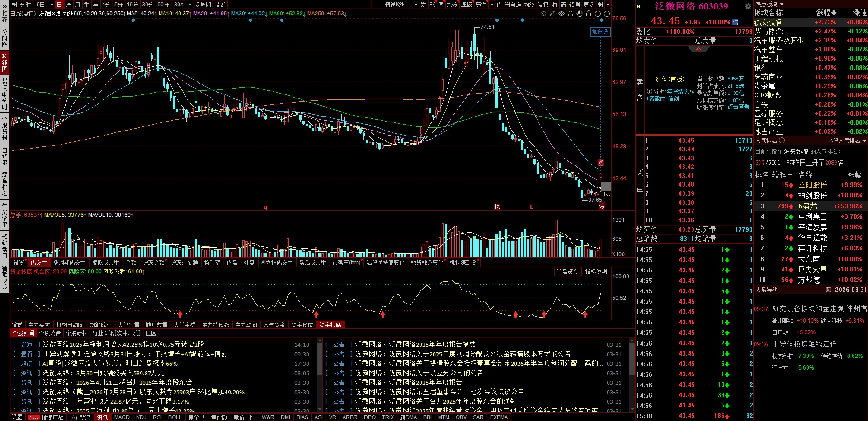
Task: Toggle the 叠 overlay button
Action: (555, 5)
